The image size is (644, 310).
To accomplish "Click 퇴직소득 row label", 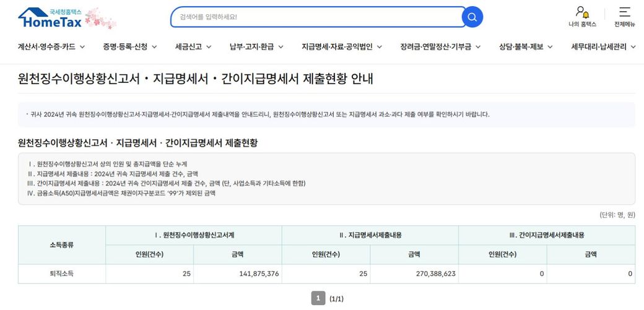I will pyautogui.click(x=62, y=273).
